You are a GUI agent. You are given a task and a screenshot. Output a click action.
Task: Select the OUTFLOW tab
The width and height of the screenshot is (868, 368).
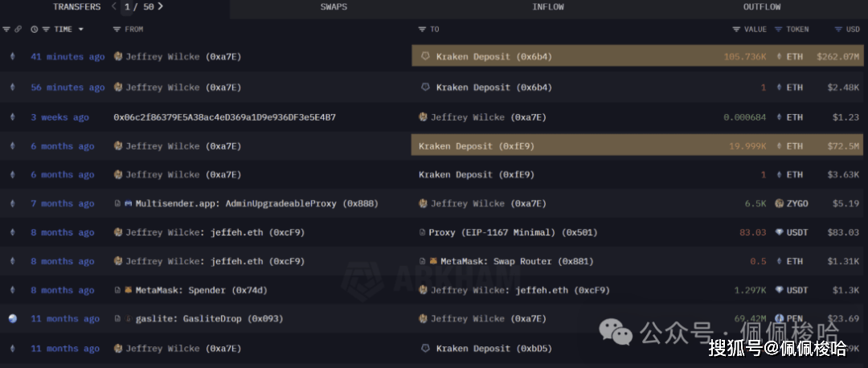(761, 7)
